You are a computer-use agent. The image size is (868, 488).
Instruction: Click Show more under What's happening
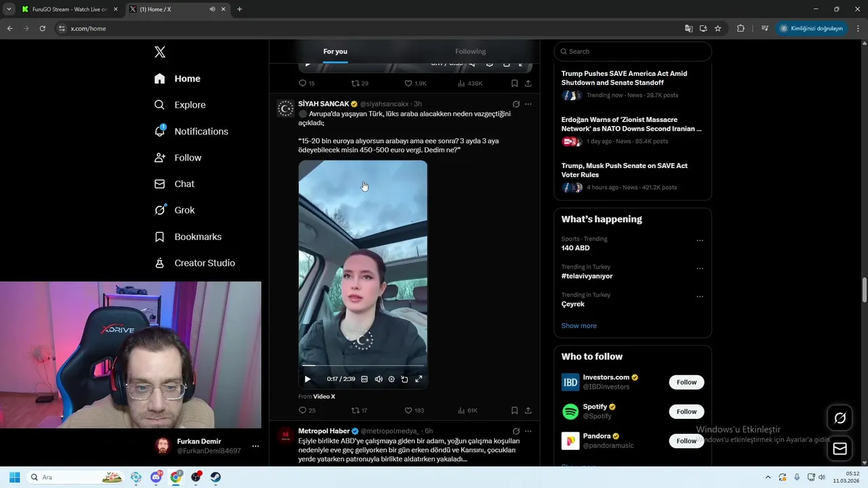click(579, 326)
